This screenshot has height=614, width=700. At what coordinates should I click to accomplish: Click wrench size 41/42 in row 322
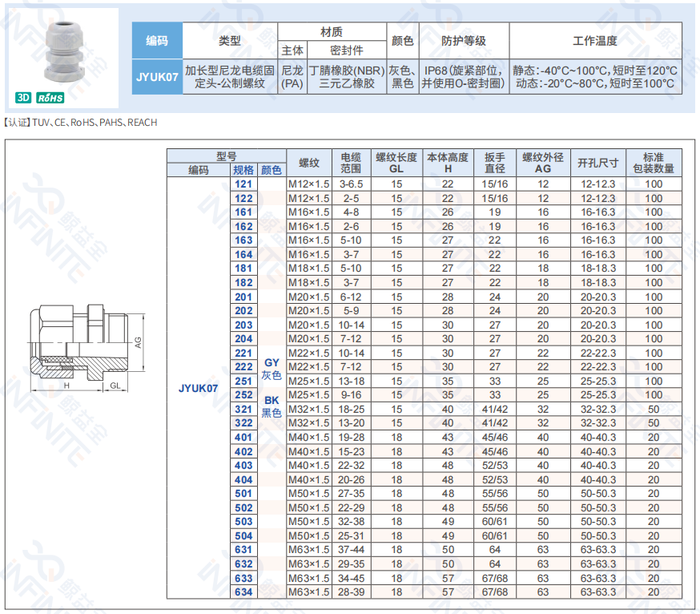[x=495, y=423]
